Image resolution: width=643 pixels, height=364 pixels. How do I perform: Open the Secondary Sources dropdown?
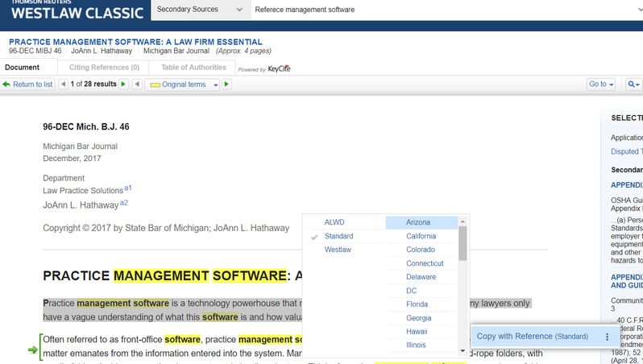[x=197, y=10]
